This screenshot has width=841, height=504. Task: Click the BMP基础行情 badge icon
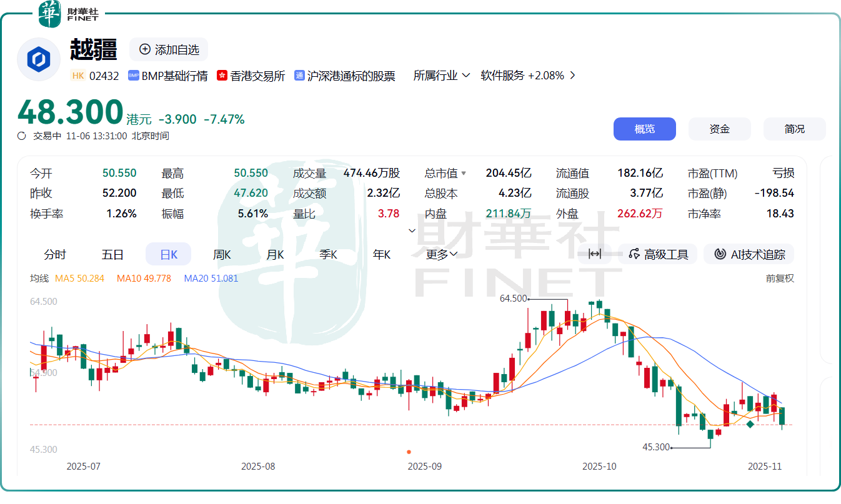133,76
